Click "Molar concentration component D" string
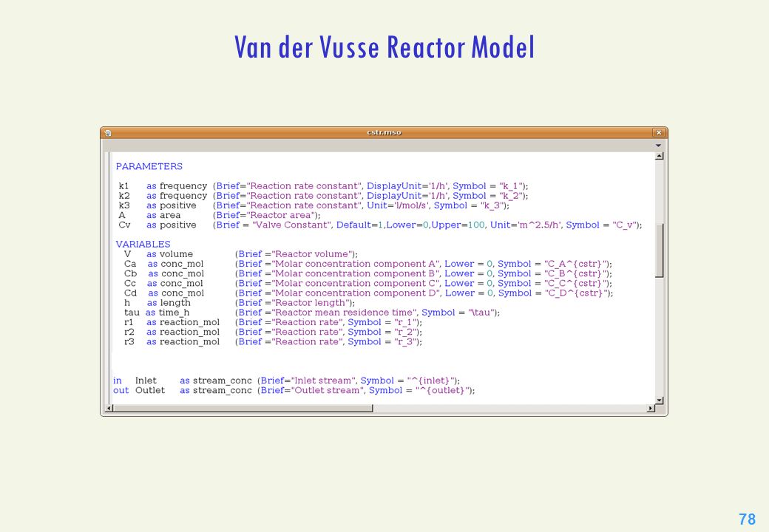The width and height of the screenshot is (769, 532). (355, 293)
